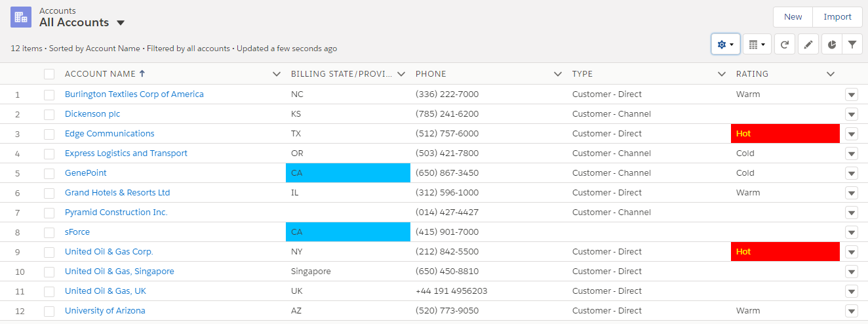Check the Grand Hotels row checkbox
Screen dimensions: 868x324
pyautogui.click(x=49, y=193)
